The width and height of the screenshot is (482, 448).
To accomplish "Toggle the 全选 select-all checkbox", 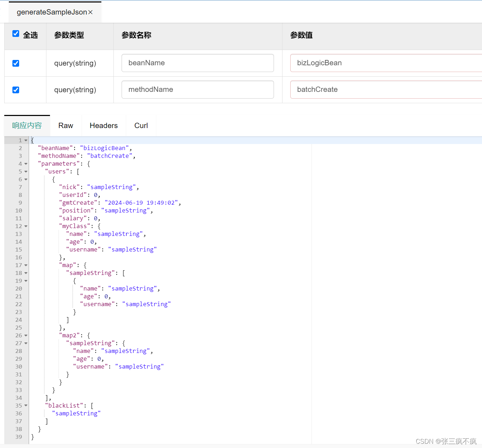I will (16, 33).
